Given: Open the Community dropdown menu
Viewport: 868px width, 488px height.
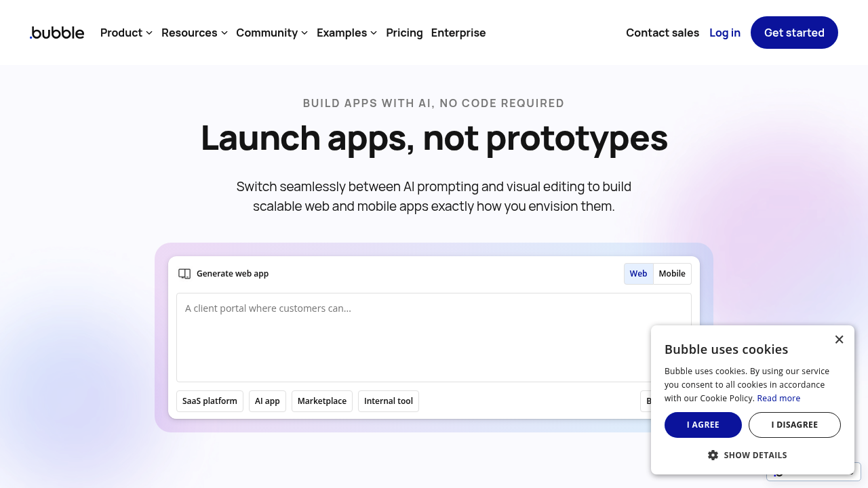Looking at the screenshot, I should click(272, 33).
